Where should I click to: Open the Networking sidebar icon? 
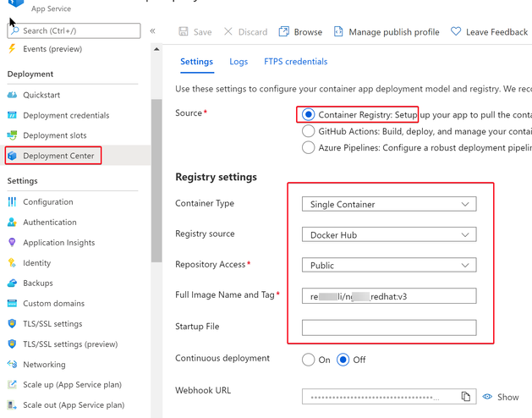(12, 365)
